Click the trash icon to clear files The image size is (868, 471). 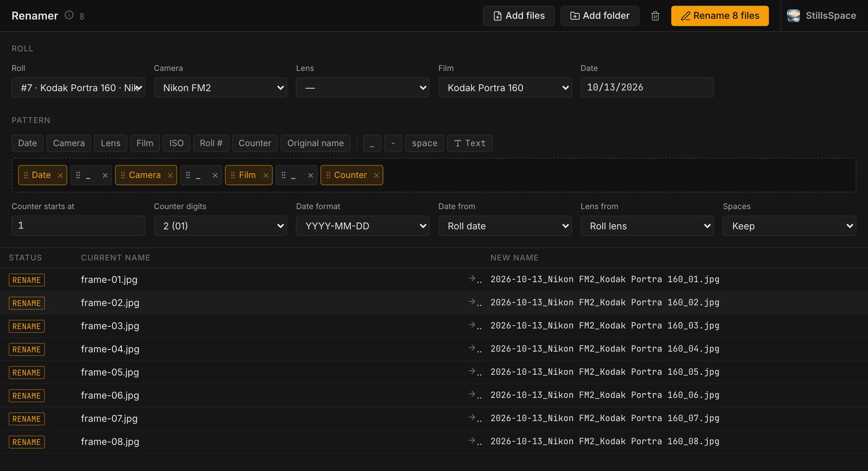point(655,16)
